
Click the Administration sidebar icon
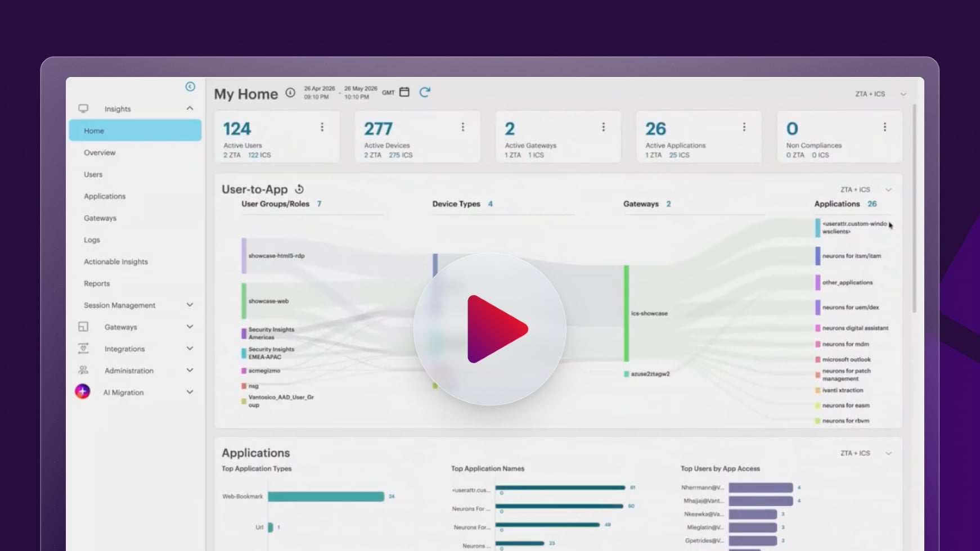[x=83, y=371]
